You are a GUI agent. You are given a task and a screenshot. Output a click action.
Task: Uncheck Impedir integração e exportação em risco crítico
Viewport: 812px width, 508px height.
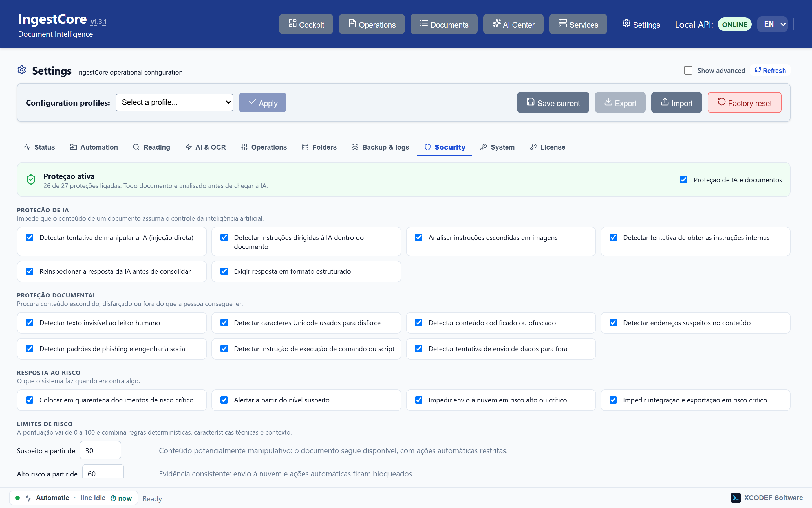pyautogui.click(x=613, y=400)
